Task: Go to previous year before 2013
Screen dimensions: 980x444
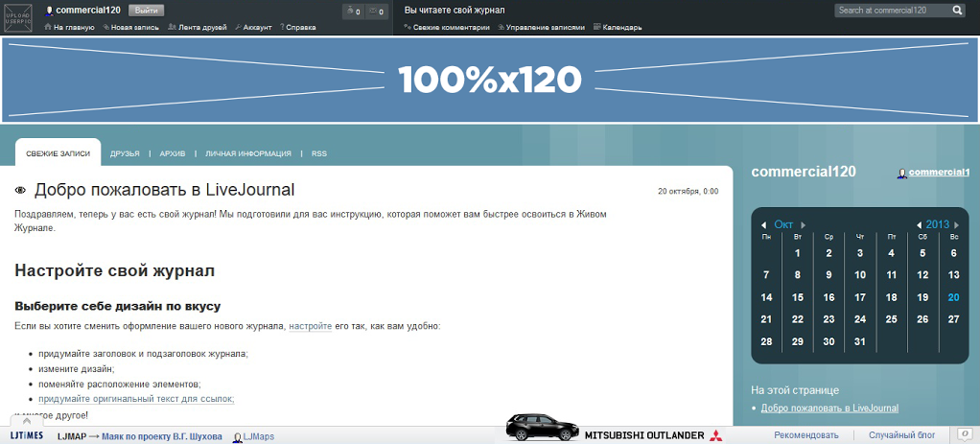Action: point(919,224)
